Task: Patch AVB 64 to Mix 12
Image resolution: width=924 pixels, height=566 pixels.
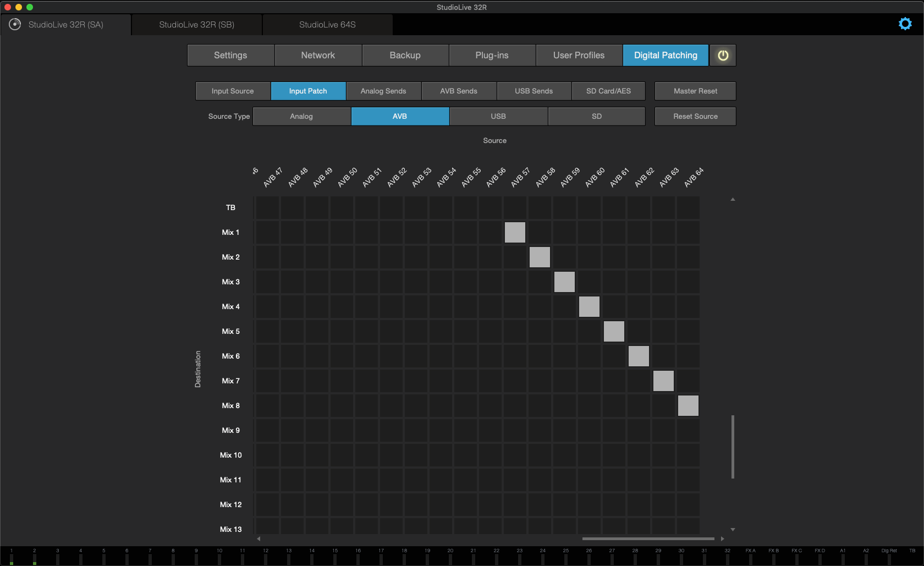Action: click(x=688, y=504)
